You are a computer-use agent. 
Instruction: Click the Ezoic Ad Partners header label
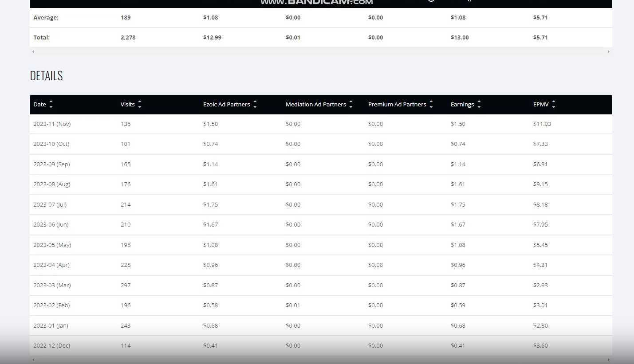(227, 105)
